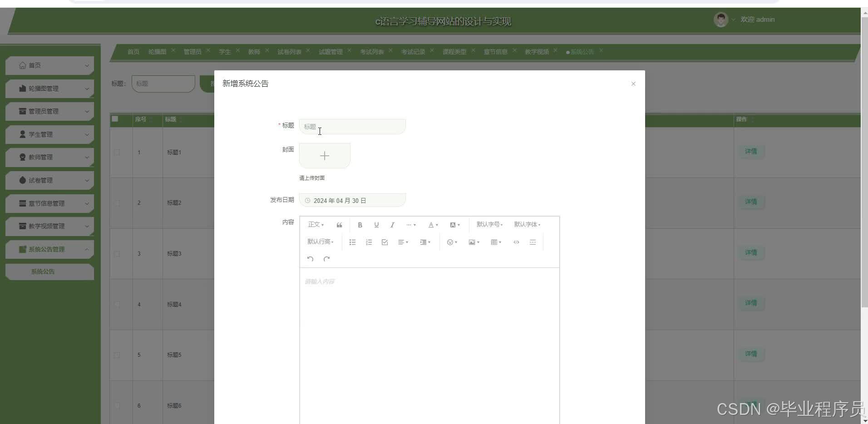Open the text background color picker
The width and height of the screenshot is (868, 424).
click(455, 225)
